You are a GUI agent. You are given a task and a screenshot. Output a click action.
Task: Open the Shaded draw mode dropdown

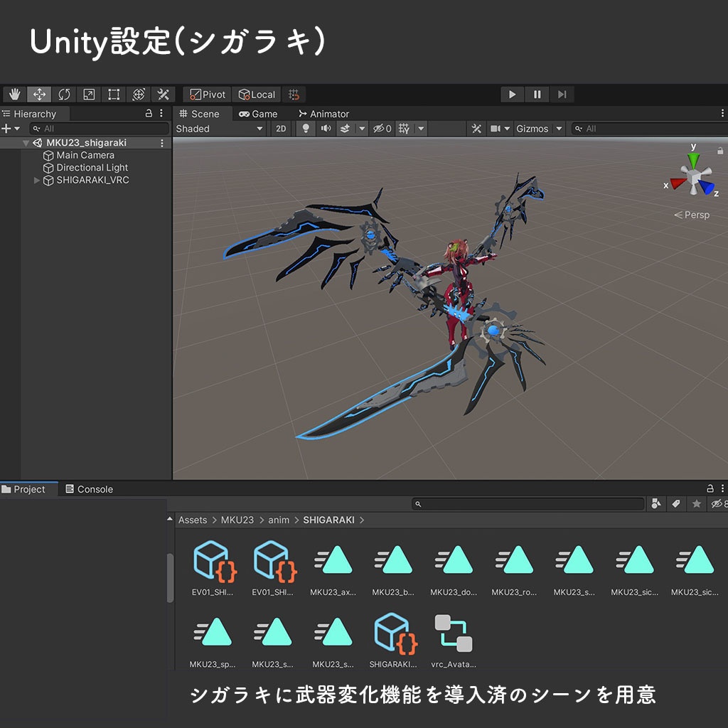pos(220,129)
